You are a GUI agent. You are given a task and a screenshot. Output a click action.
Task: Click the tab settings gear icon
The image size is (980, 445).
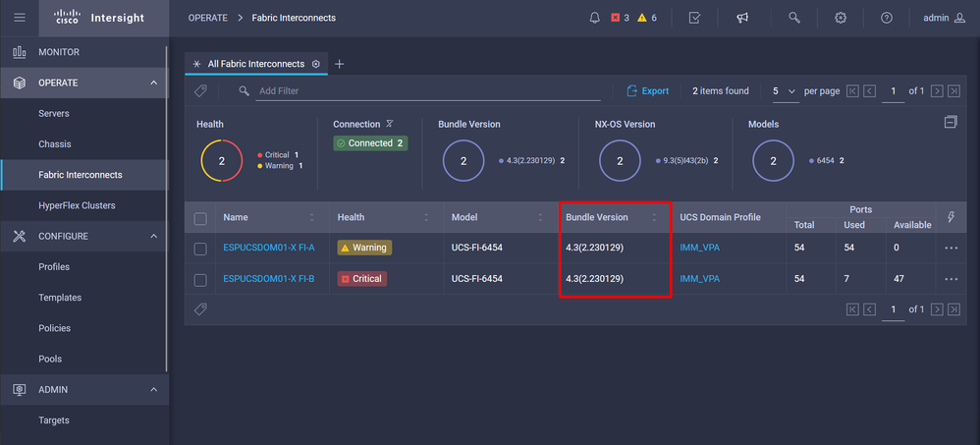316,64
